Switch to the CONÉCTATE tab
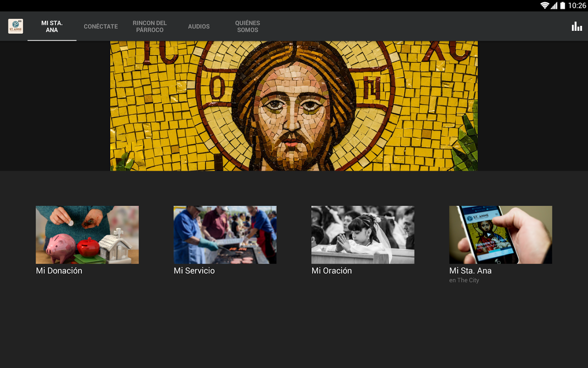The image size is (588, 368). click(101, 26)
